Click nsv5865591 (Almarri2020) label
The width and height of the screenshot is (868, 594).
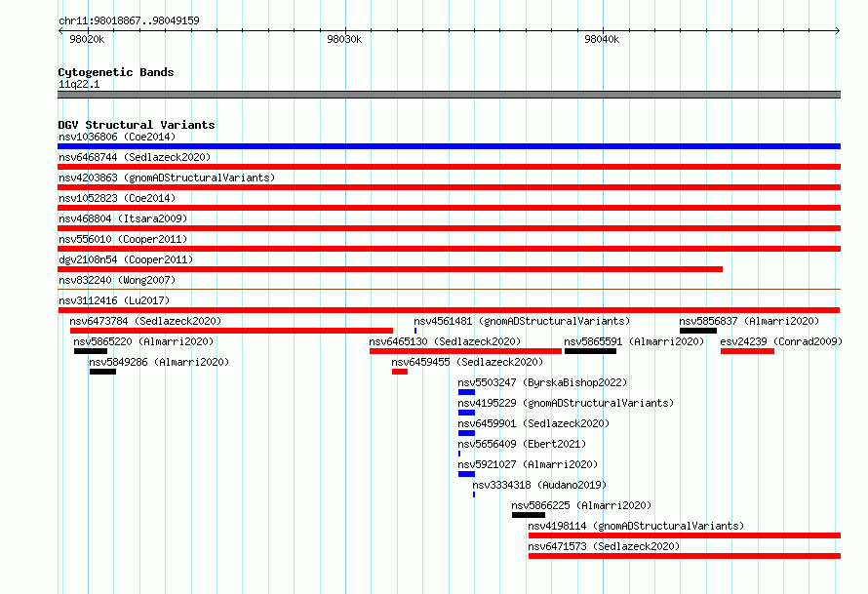coord(634,341)
